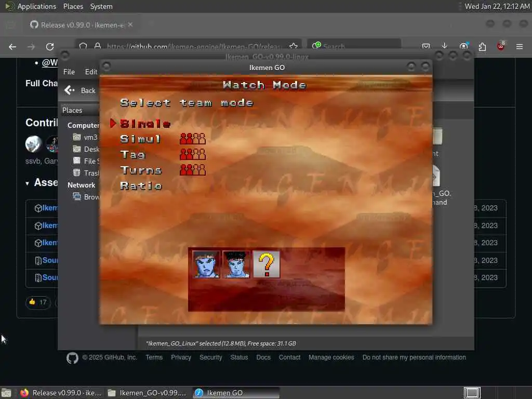The image size is (532, 399).
Task: Choose Ratio team mode
Action: point(141,186)
